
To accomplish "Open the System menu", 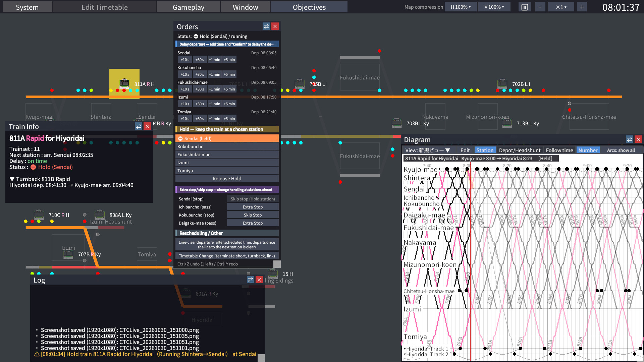I will [x=27, y=7].
